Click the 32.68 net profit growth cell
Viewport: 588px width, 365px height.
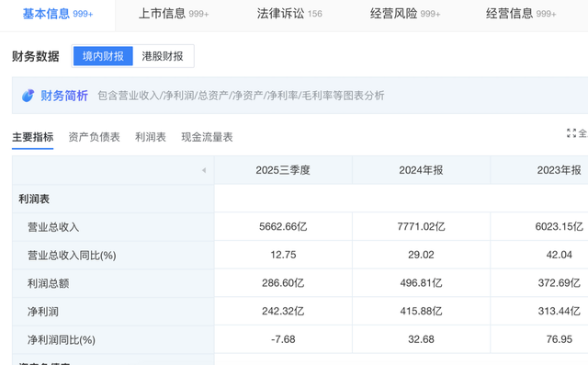[x=421, y=339]
